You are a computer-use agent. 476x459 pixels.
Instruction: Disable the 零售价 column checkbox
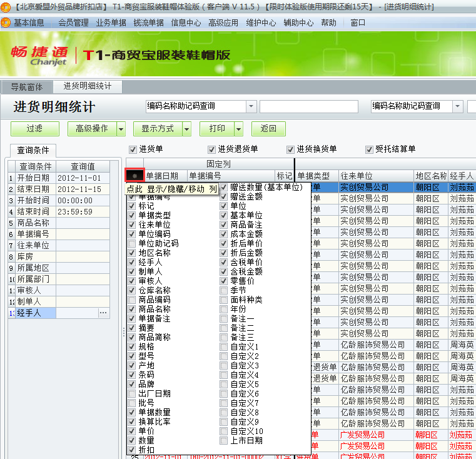pyautogui.click(x=224, y=281)
